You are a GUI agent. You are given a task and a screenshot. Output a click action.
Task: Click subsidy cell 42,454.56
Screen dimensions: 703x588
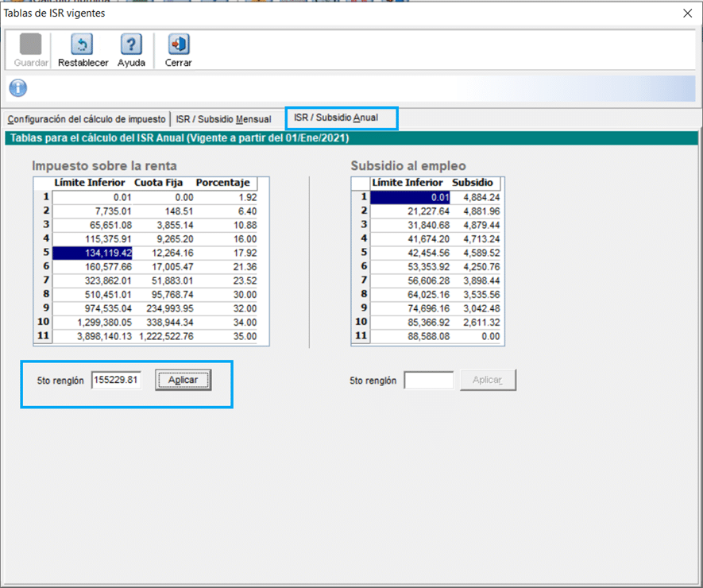[410, 253]
